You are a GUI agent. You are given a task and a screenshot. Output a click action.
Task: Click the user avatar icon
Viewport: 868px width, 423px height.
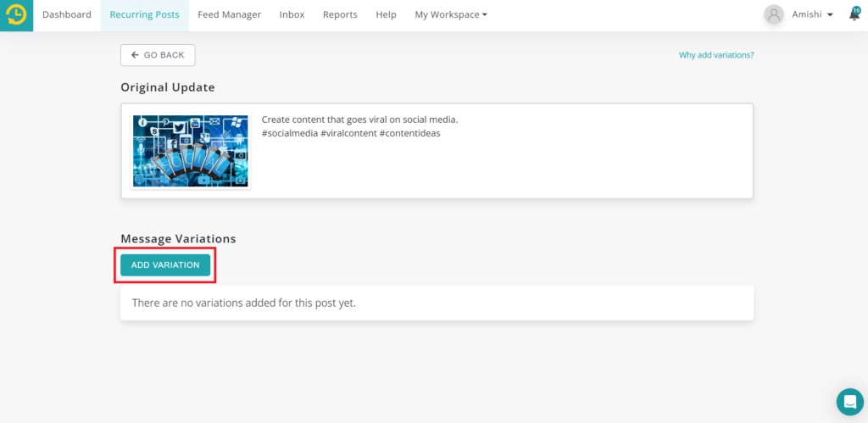(x=774, y=15)
